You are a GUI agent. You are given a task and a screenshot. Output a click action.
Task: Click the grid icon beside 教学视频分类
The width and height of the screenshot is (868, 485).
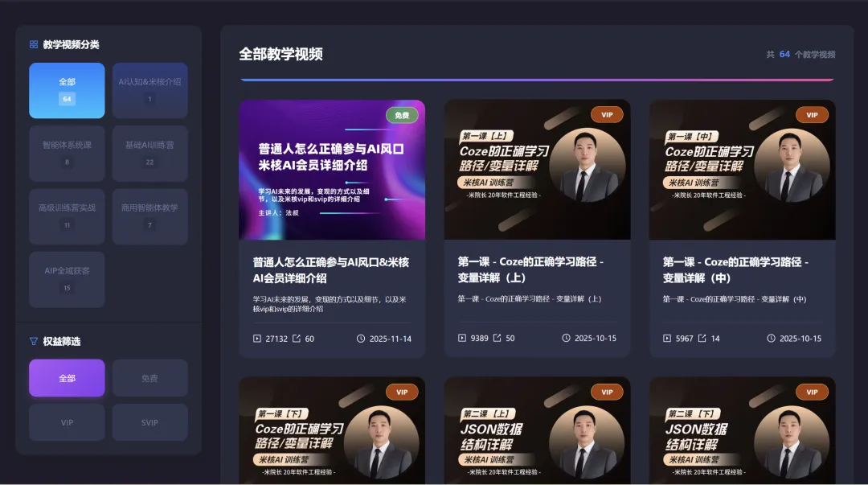point(34,44)
